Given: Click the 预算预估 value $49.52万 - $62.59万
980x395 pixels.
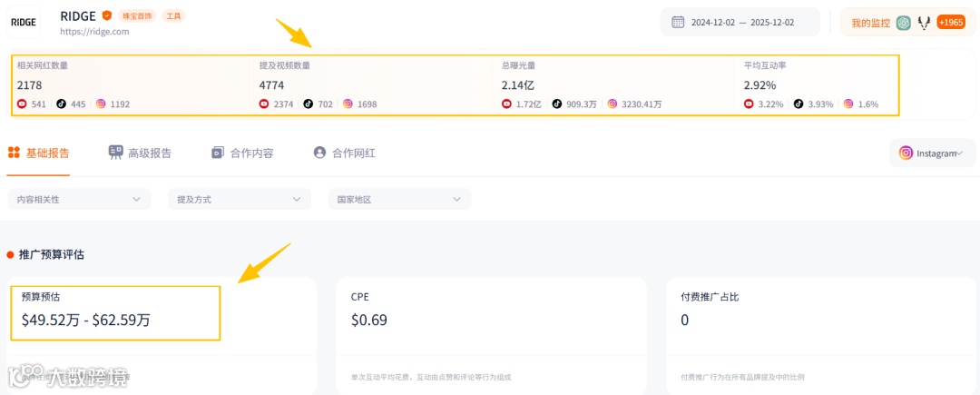Looking at the screenshot, I should coord(85,321).
